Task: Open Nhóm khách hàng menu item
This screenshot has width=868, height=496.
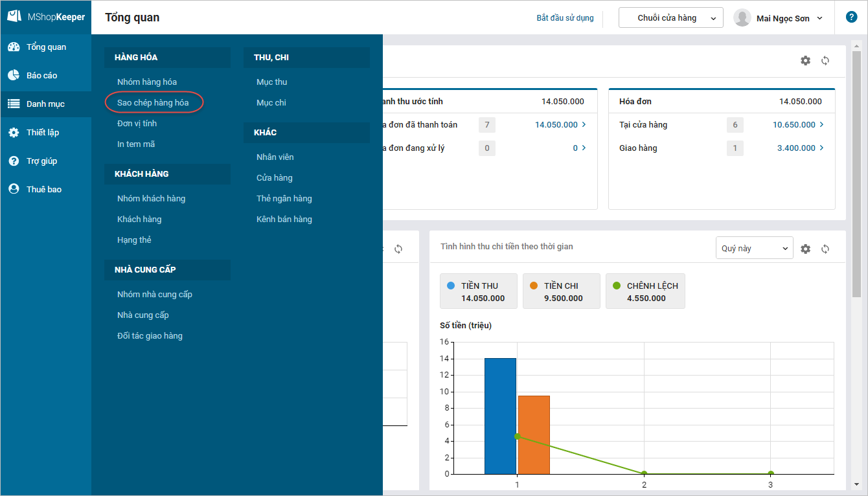Action: 151,199
